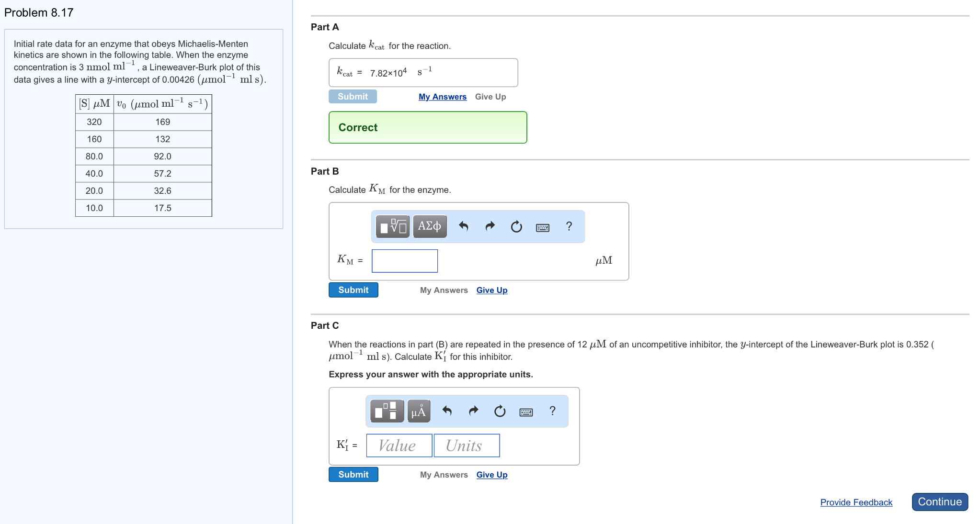This screenshot has width=980, height=524.
Task: Click redo arrow in Part B toolbar
Action: (490, 226)
